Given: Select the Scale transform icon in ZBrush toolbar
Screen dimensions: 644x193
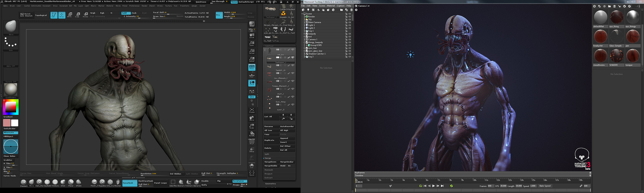Looking at the screenshot, I should tap(78, 15).
